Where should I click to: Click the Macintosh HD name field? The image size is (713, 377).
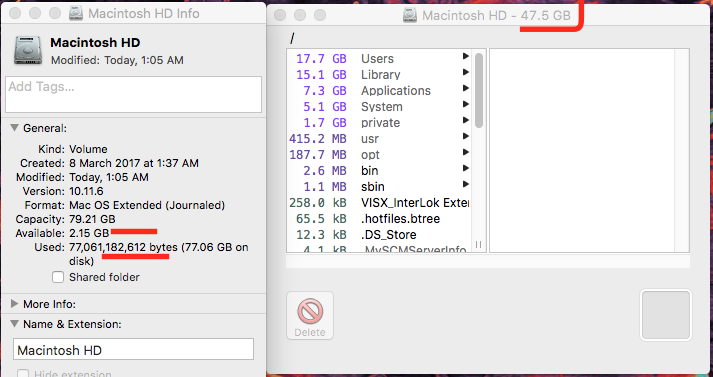coord(133,349)
